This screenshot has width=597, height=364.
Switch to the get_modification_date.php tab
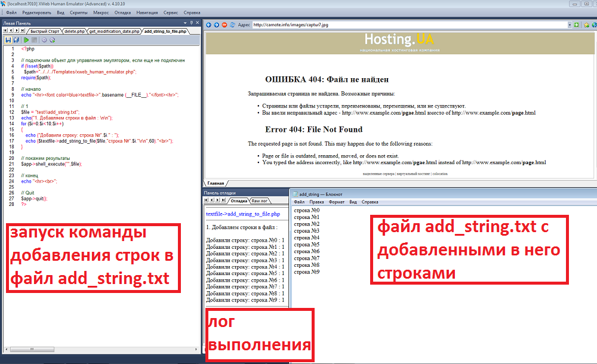pos(114,31)
